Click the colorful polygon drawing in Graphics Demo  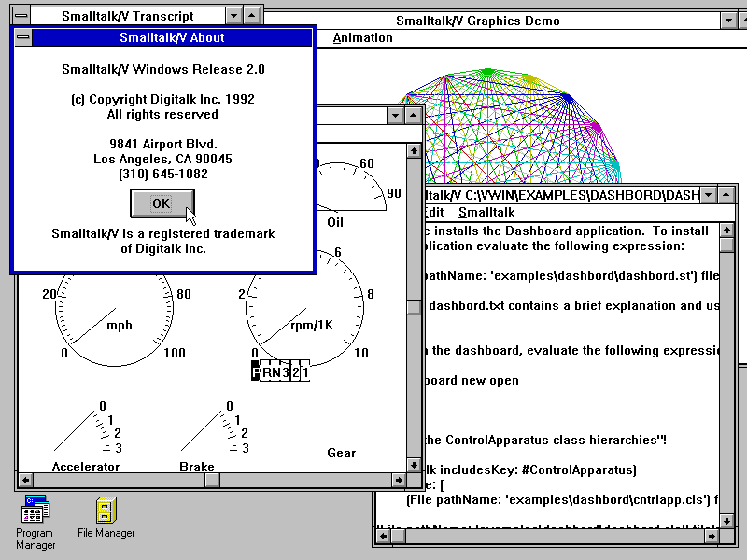pyautogui.click(x=512, y=126)
